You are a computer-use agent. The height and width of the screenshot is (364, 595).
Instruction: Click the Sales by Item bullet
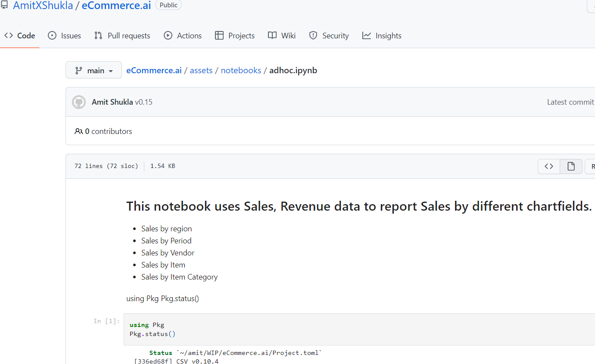[x=163, y=265]
